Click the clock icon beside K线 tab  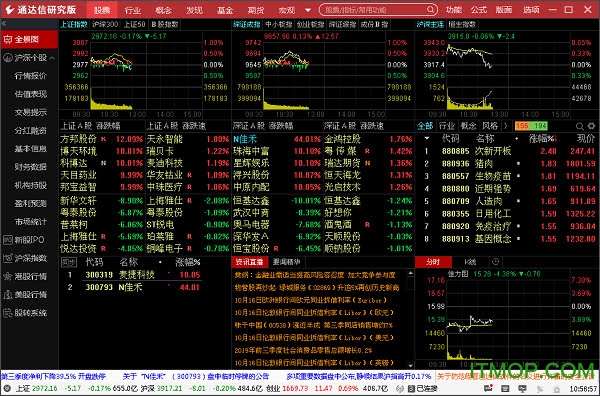[x=496, y=262]
